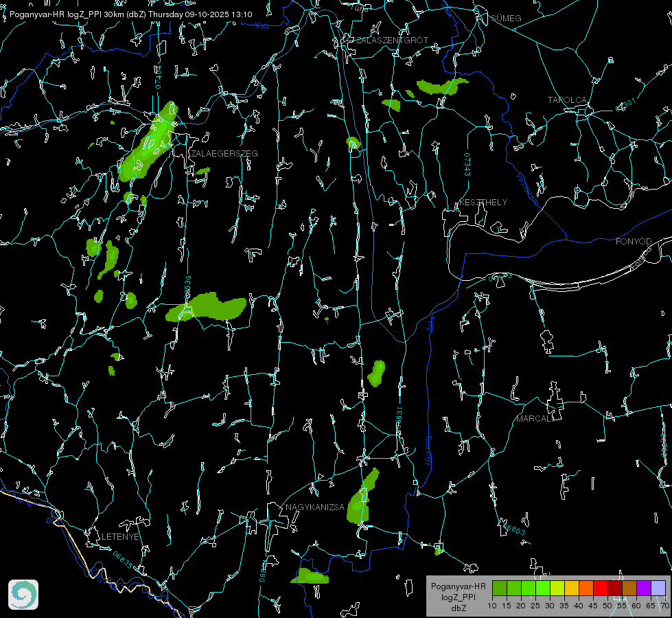
Task: Click the ZALASZENTGRÓT city label
Action: point(393,41)
